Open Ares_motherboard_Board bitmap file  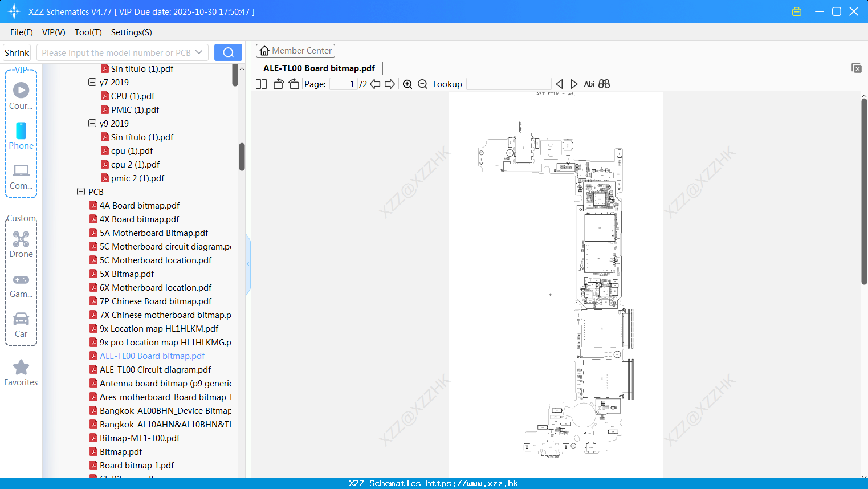[165, 397]
